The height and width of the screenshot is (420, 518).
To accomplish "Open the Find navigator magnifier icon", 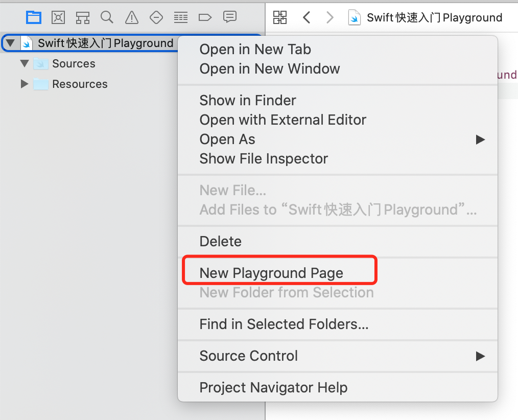I will coord(107,17).
